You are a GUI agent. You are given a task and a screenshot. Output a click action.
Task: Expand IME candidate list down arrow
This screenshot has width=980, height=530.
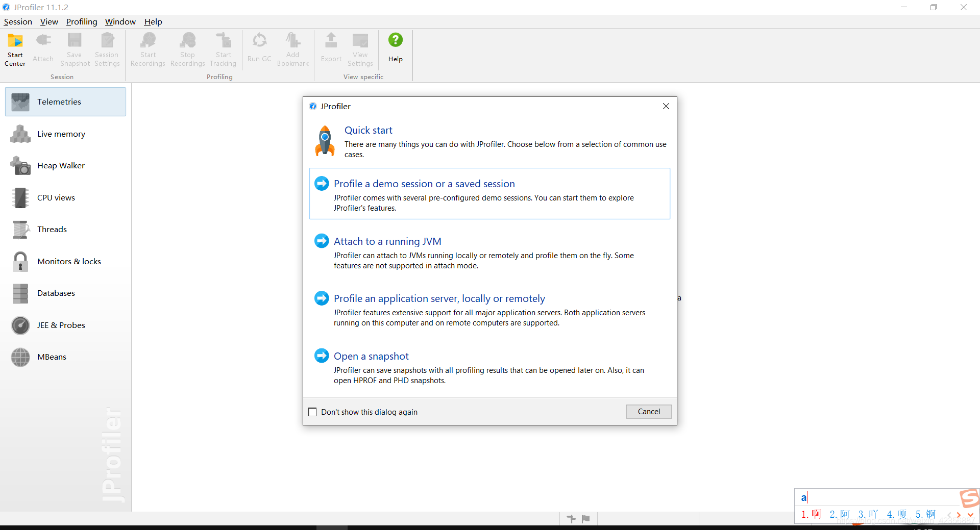pyautogui.click(x=970, y=515)
